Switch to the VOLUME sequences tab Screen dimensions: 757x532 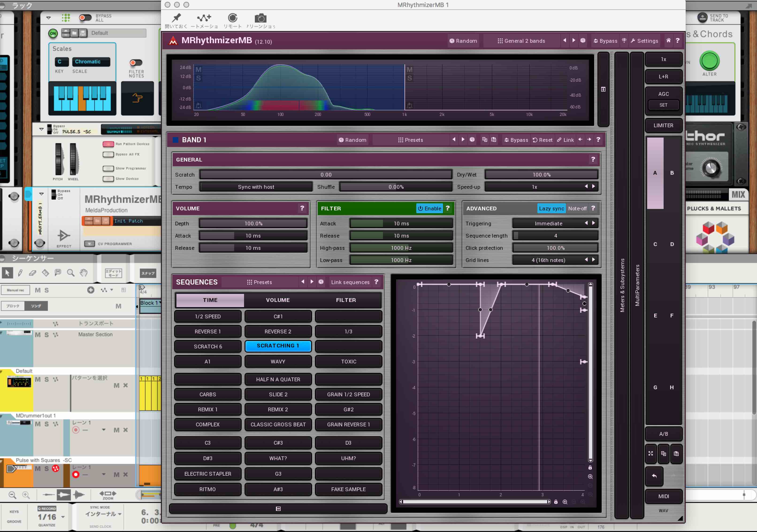pyautogui.click(x=278, y=300)
